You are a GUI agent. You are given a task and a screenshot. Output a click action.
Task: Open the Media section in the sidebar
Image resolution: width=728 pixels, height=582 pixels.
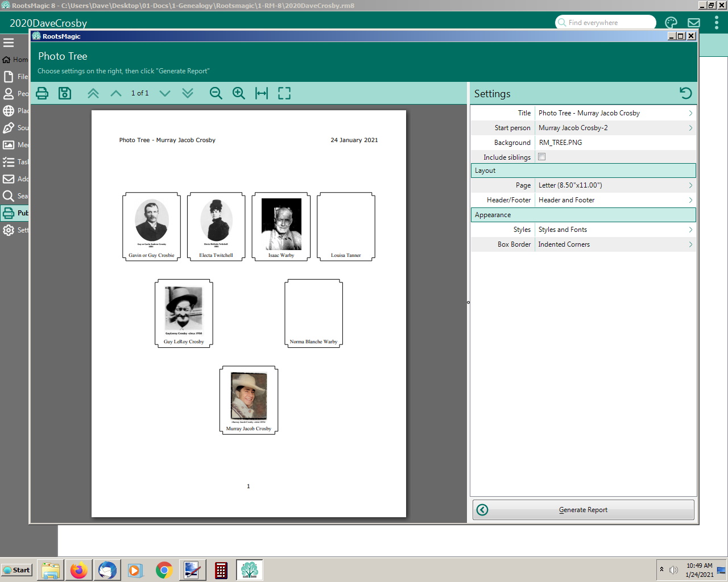[15, 145]
